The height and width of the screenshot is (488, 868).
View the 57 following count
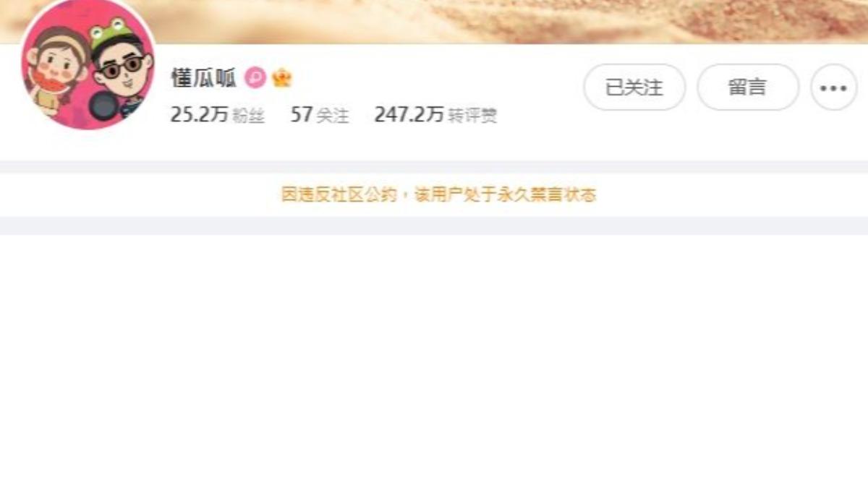(301, 115)
